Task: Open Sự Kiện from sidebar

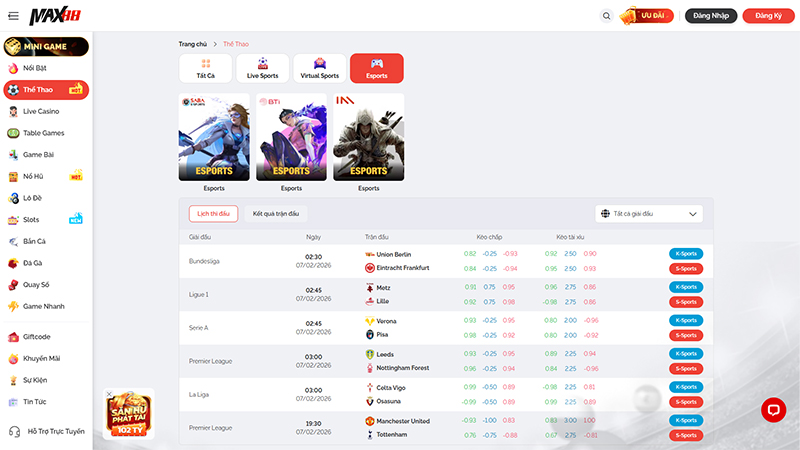Action: tap(46, 380)
